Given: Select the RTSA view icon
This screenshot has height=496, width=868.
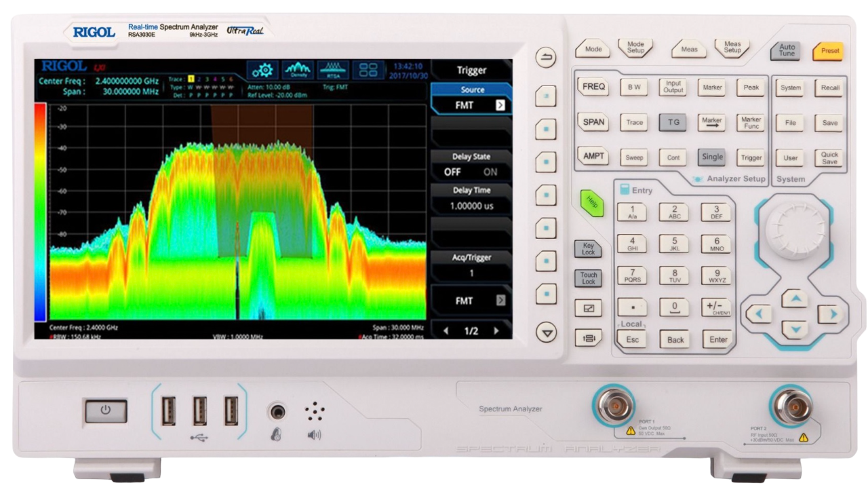Looking at the screenshot, I should tap(333, 71).
